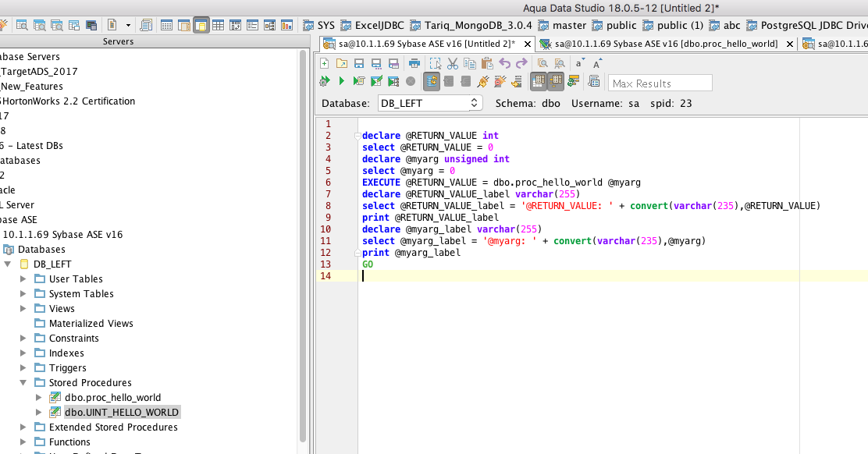Click the Max Results input field
Screen dimensions: 868x454
click(660, 83)
